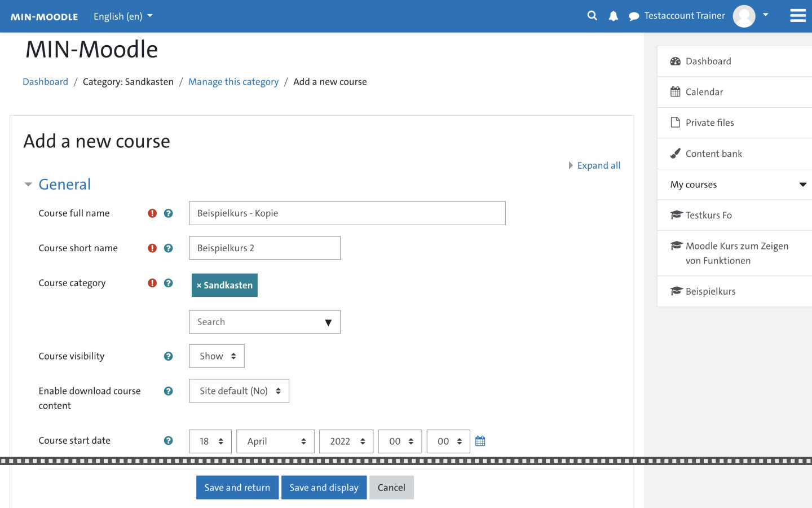Screen dimensions: 812x508
Task: Click required icon next to Course category
Action: pos(152,283)
